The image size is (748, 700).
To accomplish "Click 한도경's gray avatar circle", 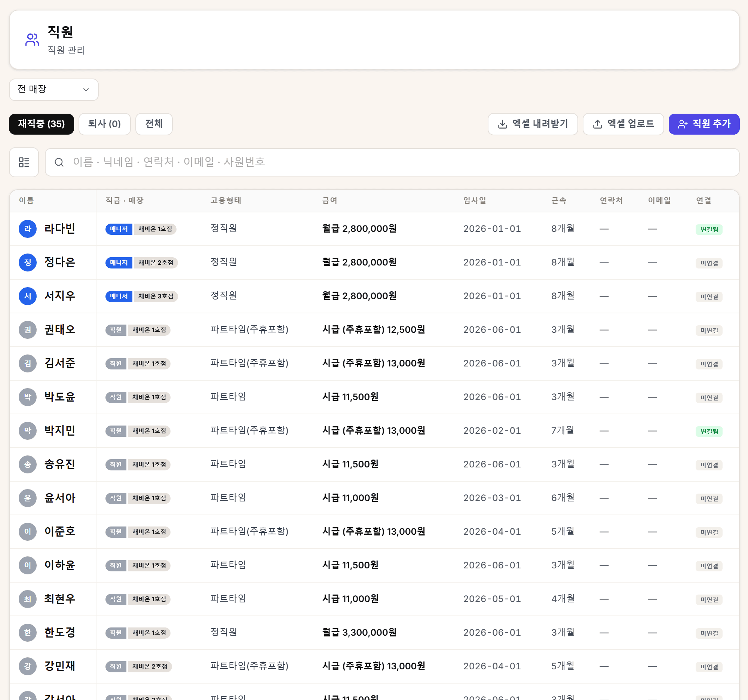I will click(27, 633).
